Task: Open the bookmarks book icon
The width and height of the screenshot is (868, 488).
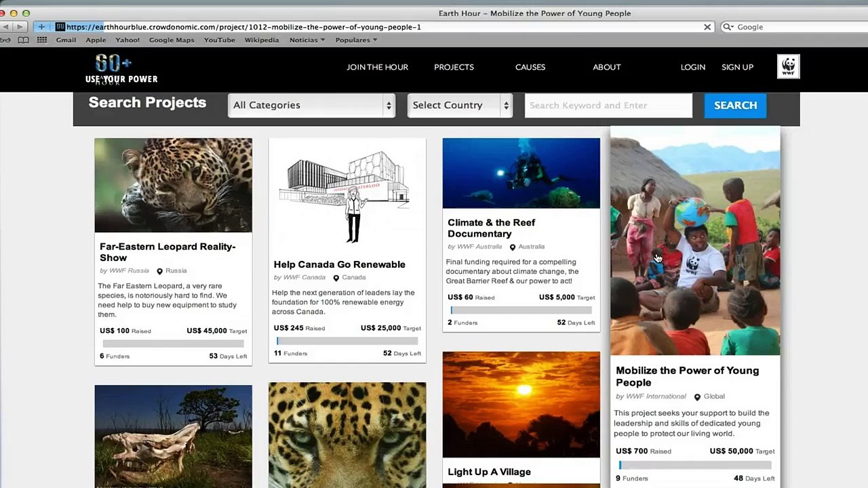Action: coord(23,40)
